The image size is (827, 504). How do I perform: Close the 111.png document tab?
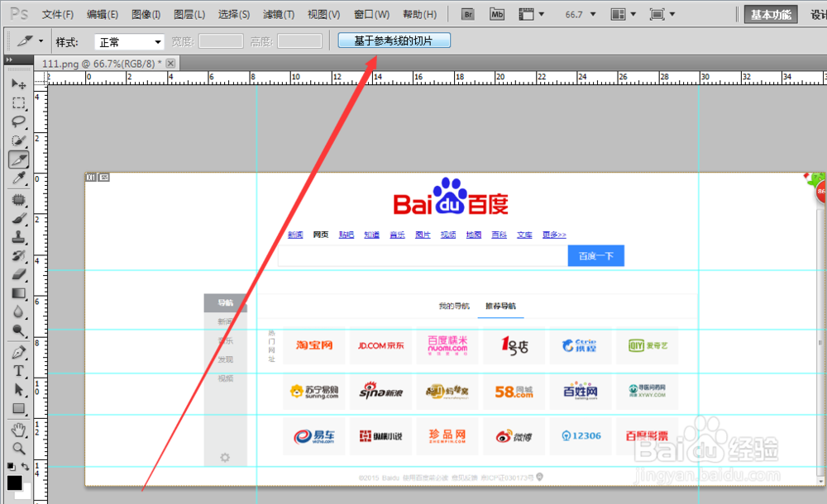[170, 64]
